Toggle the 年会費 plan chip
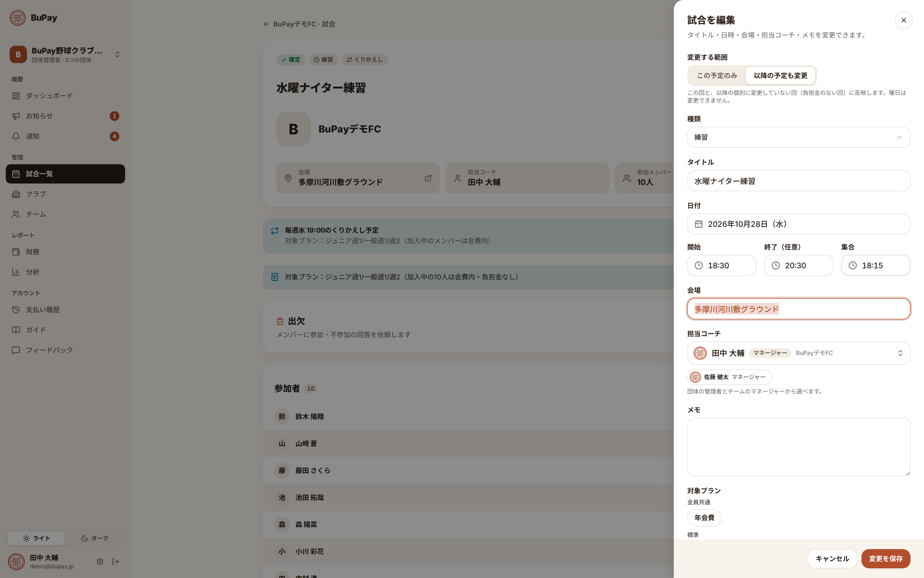924x578 pixels. 704,518
